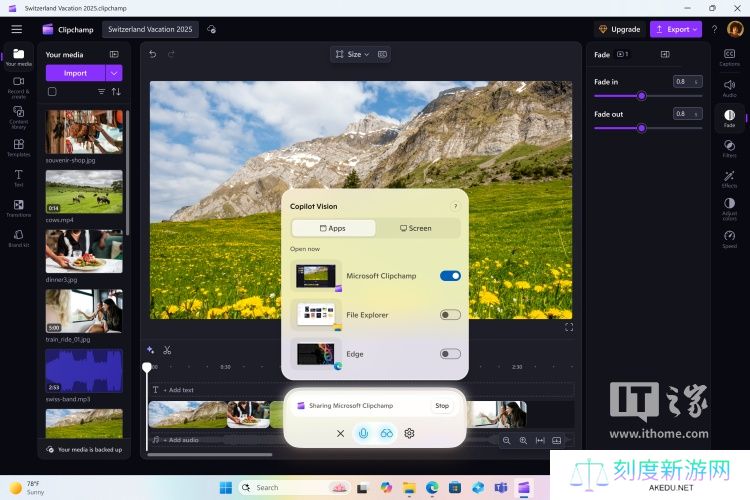750x500 pixels.
Task: Open the Your media sidebar tab
Action: pyautogui.click(x=19, y=57)
